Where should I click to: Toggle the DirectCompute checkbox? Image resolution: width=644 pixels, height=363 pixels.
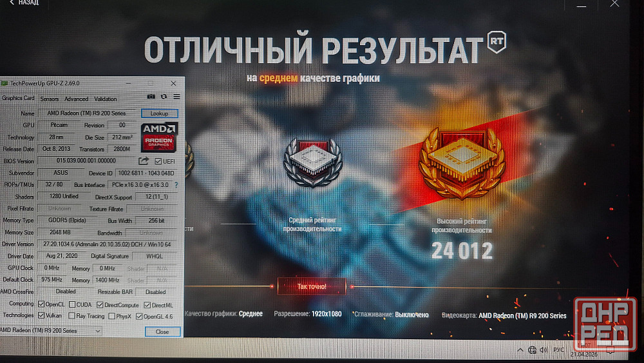click(100, 304)
